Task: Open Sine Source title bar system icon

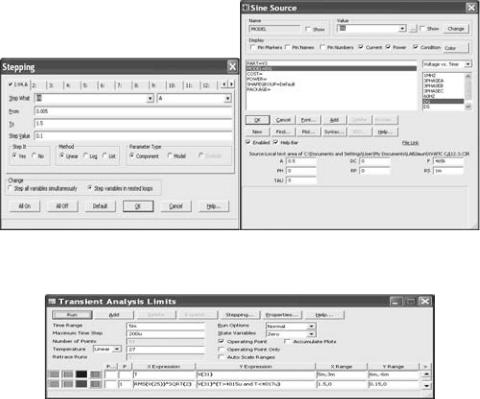Action: tap(246, 7)
